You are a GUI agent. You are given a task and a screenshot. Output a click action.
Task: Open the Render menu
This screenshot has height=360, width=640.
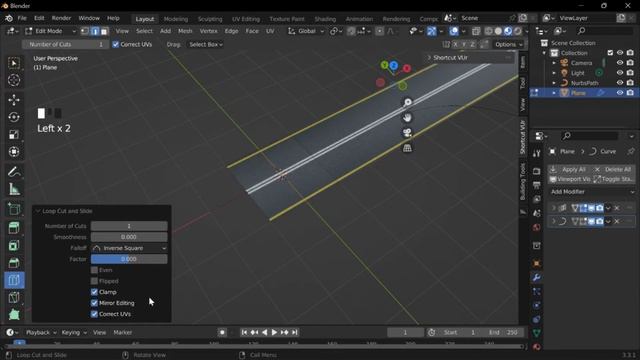point(61,18)
